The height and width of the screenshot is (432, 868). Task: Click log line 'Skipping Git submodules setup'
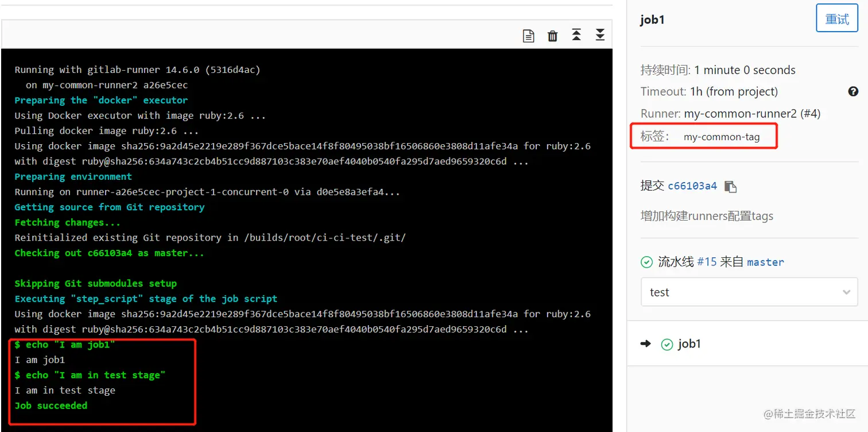point(96,283)
